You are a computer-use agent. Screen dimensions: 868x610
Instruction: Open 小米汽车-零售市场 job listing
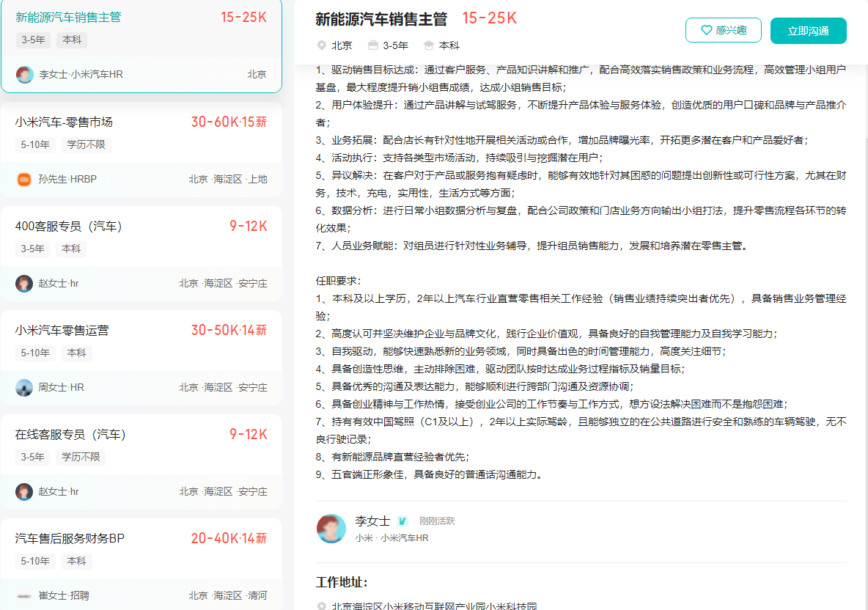pyautogui.click(x=64, y=122)
